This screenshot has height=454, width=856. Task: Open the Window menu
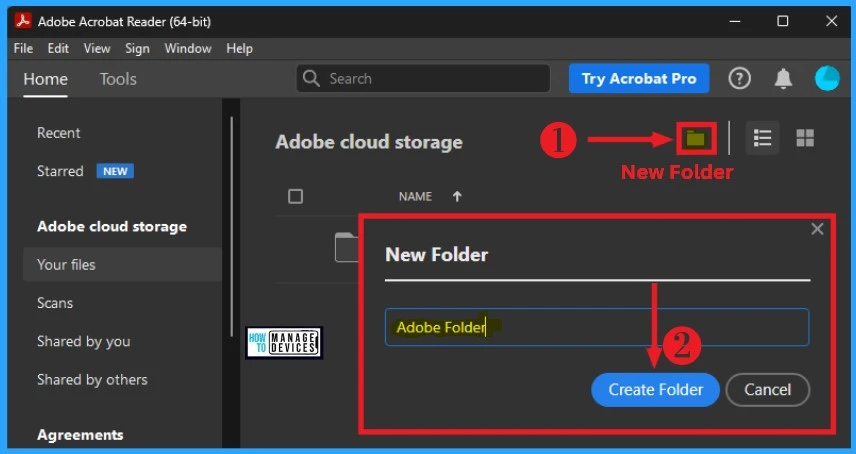pos(188,49)
